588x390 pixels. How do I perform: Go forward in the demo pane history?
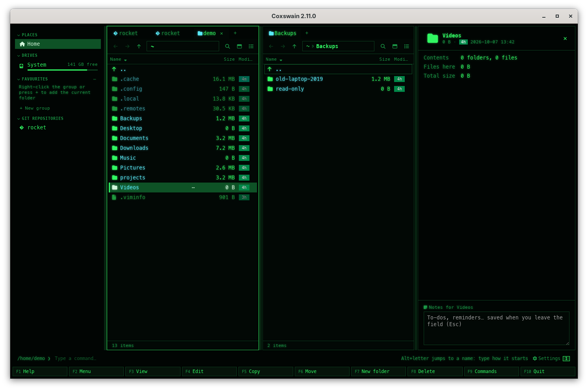coord(127,47)
